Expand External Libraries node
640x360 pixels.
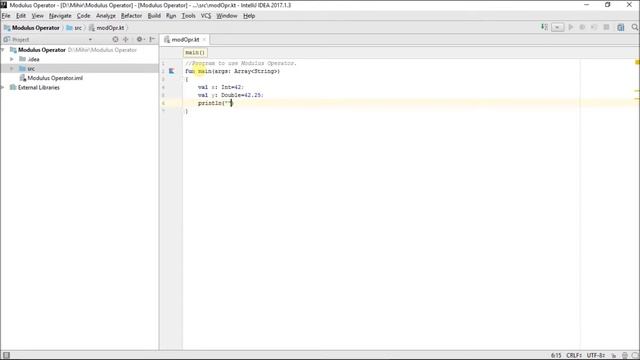(x=3, y=87)
